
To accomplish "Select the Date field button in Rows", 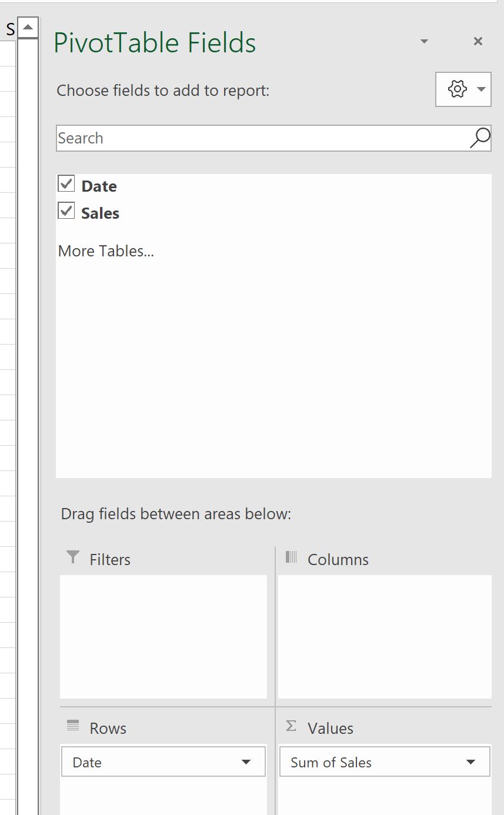I will pyautogui.click(x=163, y=762).
